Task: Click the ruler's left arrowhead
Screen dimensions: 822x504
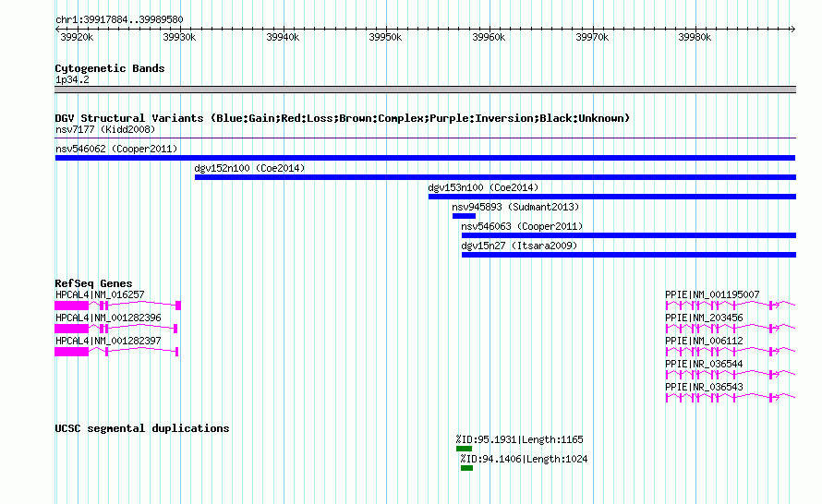Action: click(57, 29)
